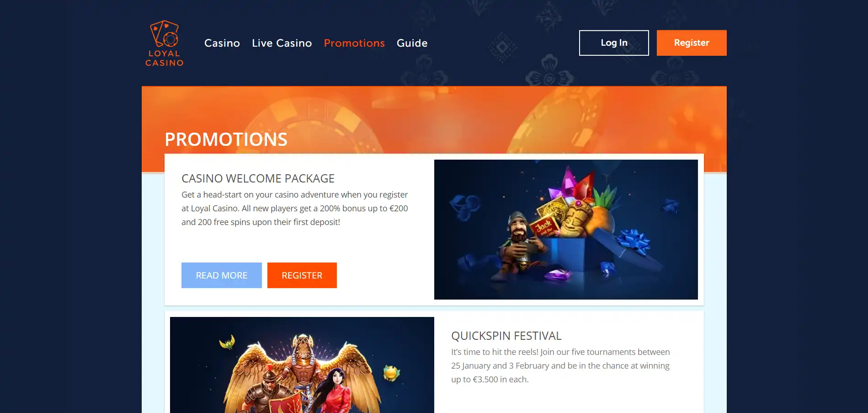Click the Loyal Casino playing cards logo
Screen dimensions: 868x413
coord(165,34)
